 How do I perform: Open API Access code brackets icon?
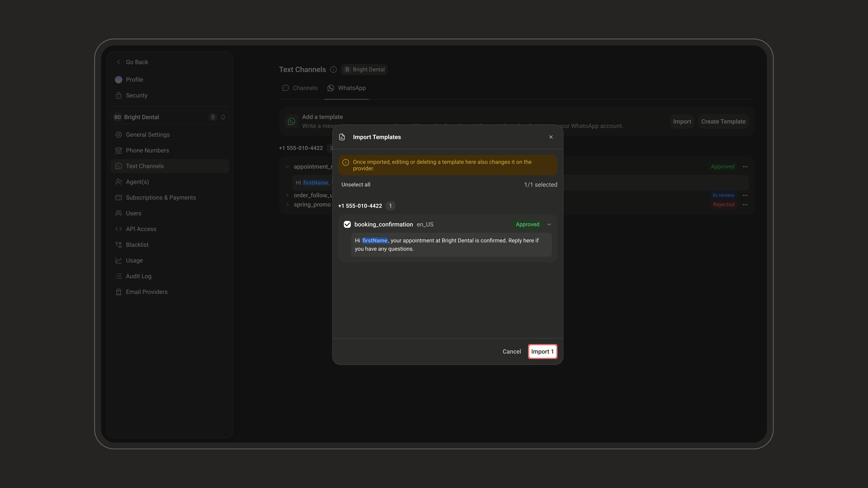coord(119,229)
